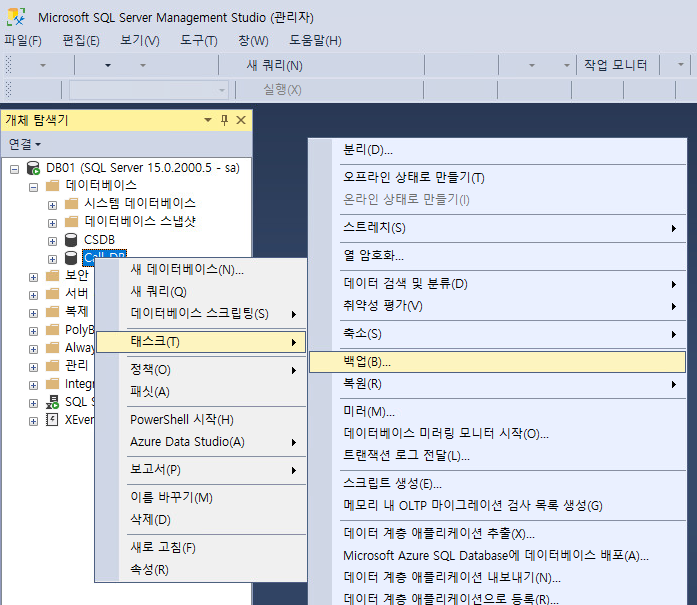Open the 연결 dropdown

point(25,144)
